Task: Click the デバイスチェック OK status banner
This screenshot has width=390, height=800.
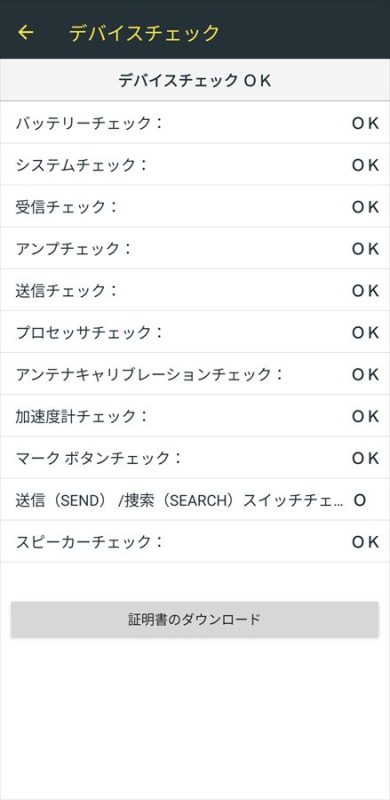Action: (x=195, y=80)
